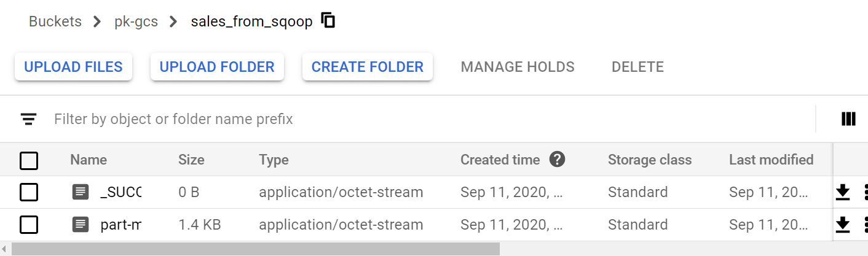Click the filter list icon
The image size is (868, 256).
click(29, 119)
